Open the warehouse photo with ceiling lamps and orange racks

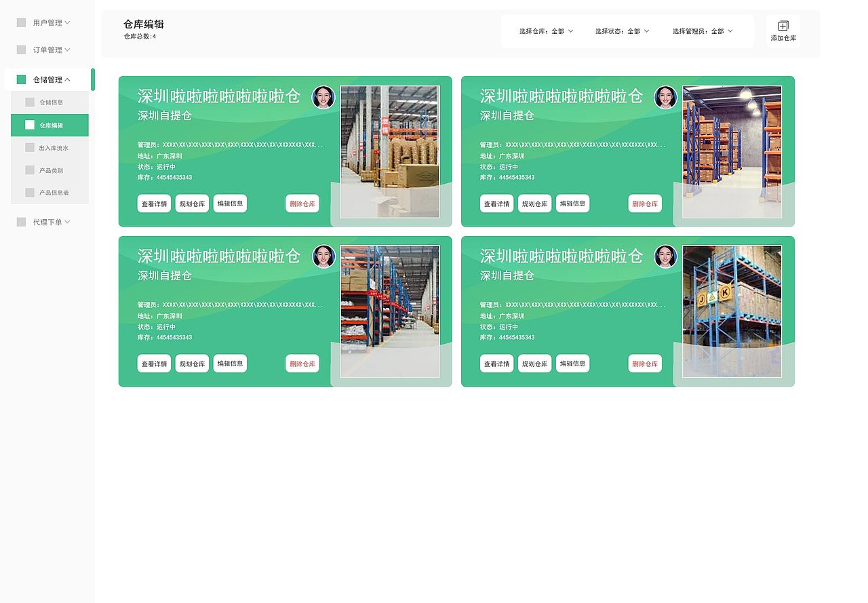732,151
